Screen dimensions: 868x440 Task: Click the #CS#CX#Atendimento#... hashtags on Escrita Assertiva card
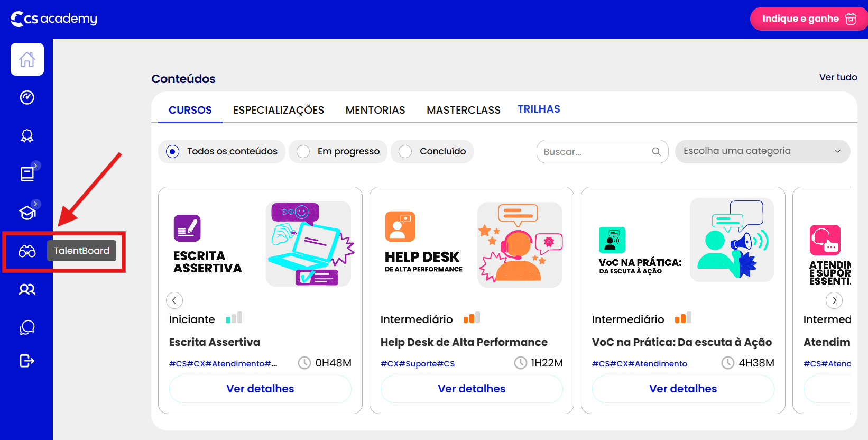coord(223,364)
